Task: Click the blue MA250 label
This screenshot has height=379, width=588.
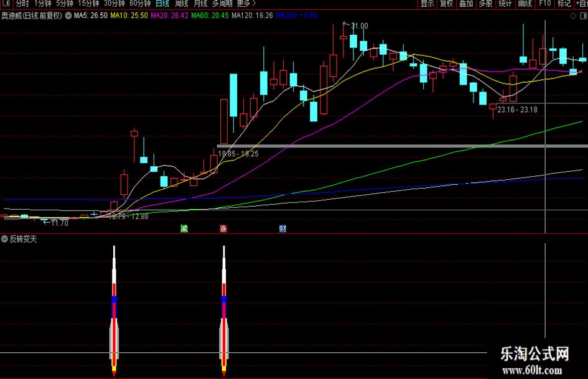Action: [x=296, y=16]
